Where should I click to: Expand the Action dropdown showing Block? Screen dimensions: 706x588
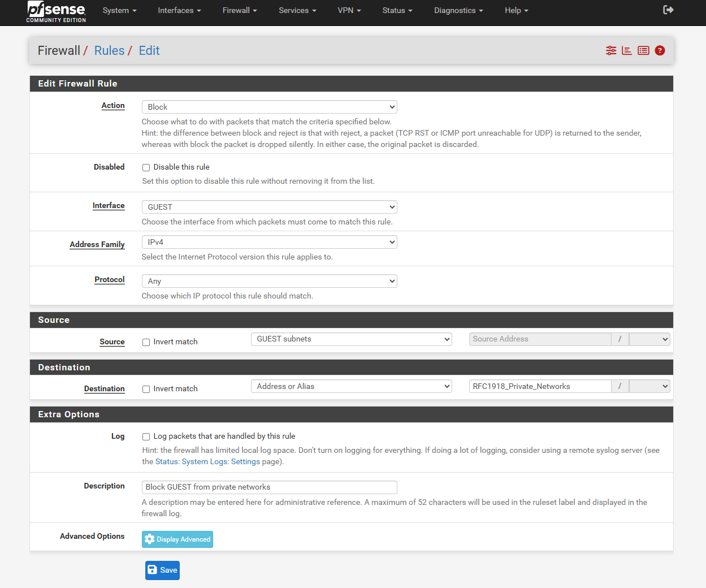tap(269, 107)
